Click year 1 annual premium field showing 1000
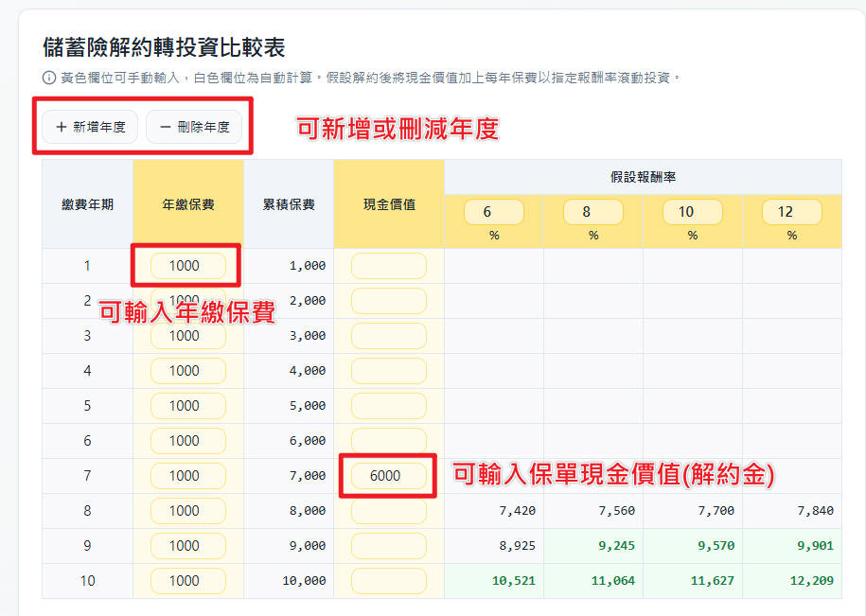The width and height of the screenshot is (866, 616). pos(187,266)
